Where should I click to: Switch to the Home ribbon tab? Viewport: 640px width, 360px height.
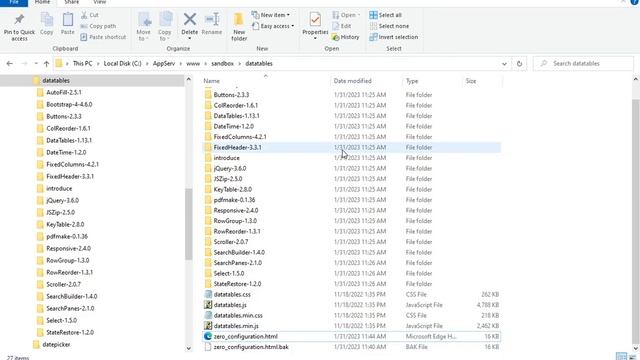coord(42,2)
